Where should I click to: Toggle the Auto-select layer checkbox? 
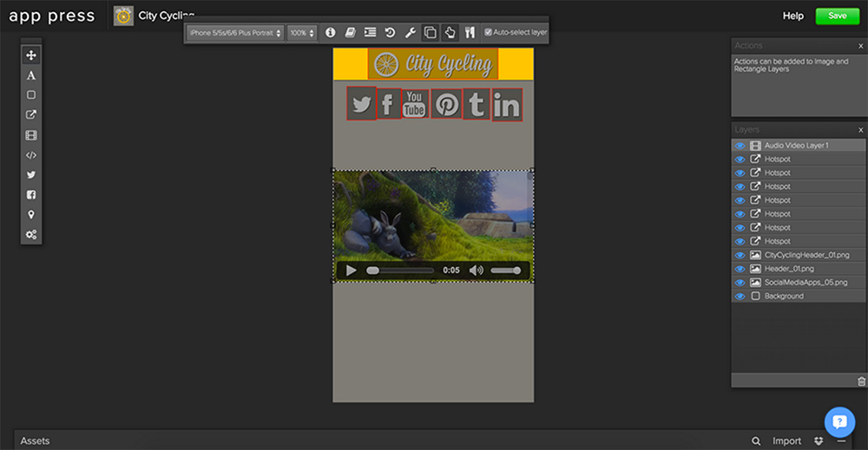coord(488,33)
